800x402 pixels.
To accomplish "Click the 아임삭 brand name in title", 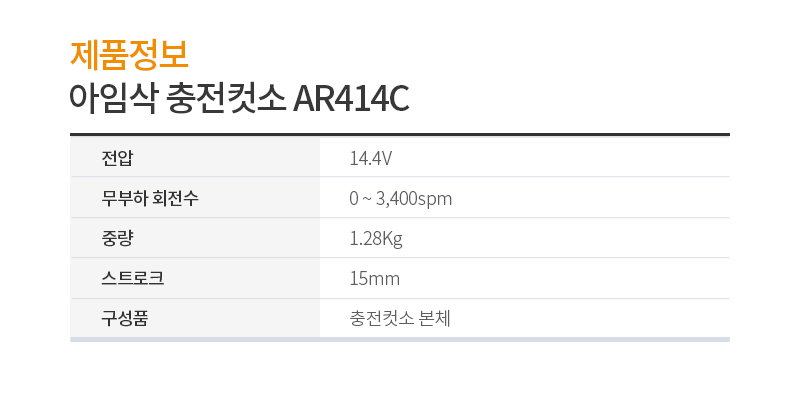I will tap(113, 98).
